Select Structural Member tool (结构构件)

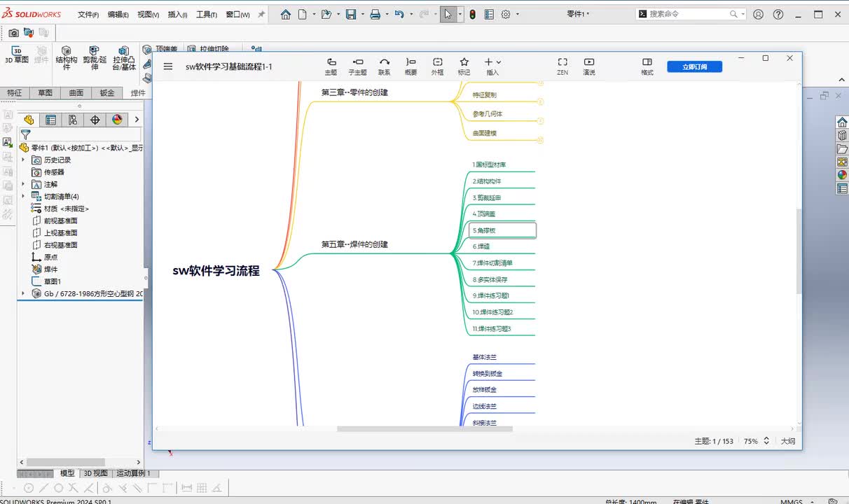67,58
